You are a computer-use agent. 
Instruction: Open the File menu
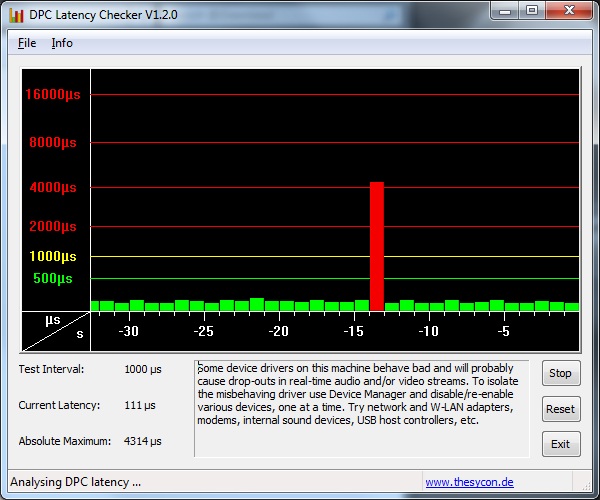click(x=27, y=43)
